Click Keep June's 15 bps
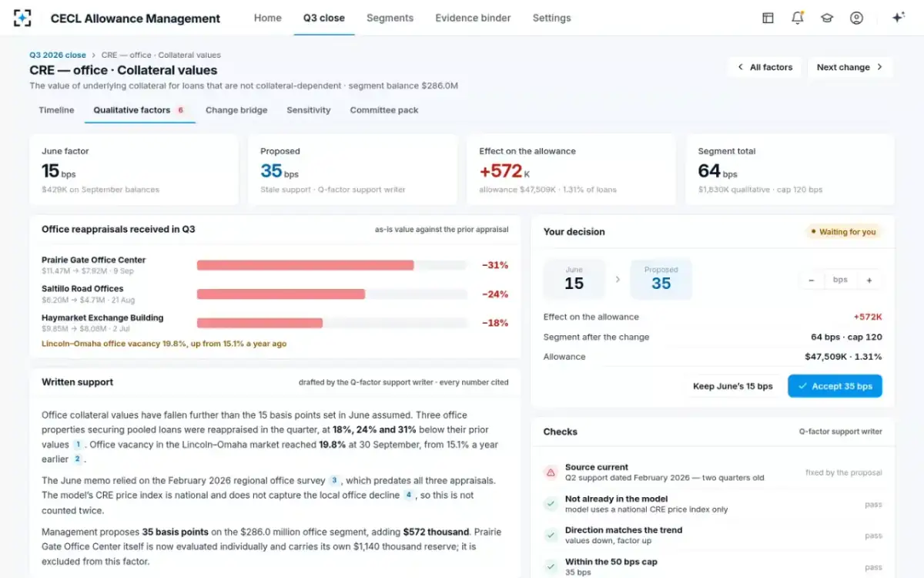924x578 pixels. tap(732, 386)
